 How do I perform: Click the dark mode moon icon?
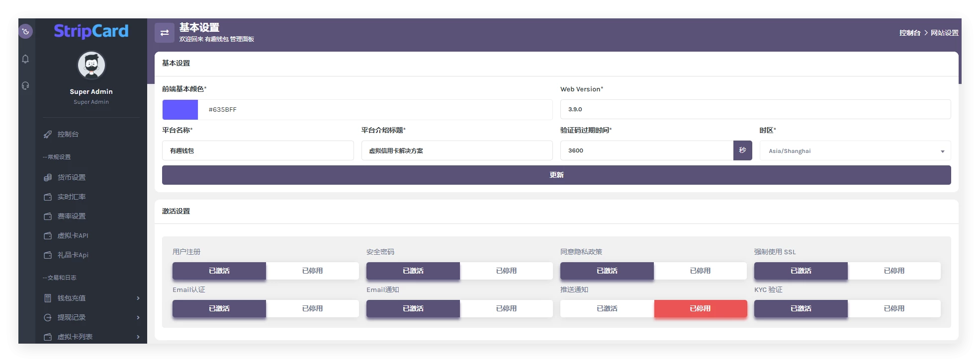pyautogui.click(x=26, y=31)
